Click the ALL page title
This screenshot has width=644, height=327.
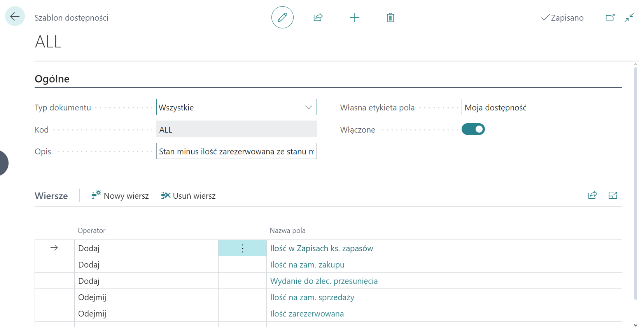[48, 42]
